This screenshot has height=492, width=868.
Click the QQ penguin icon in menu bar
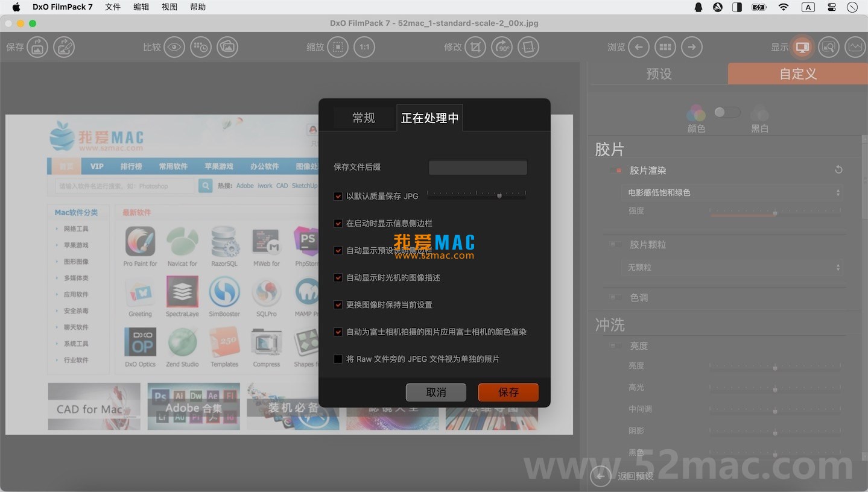pos(699,7)
